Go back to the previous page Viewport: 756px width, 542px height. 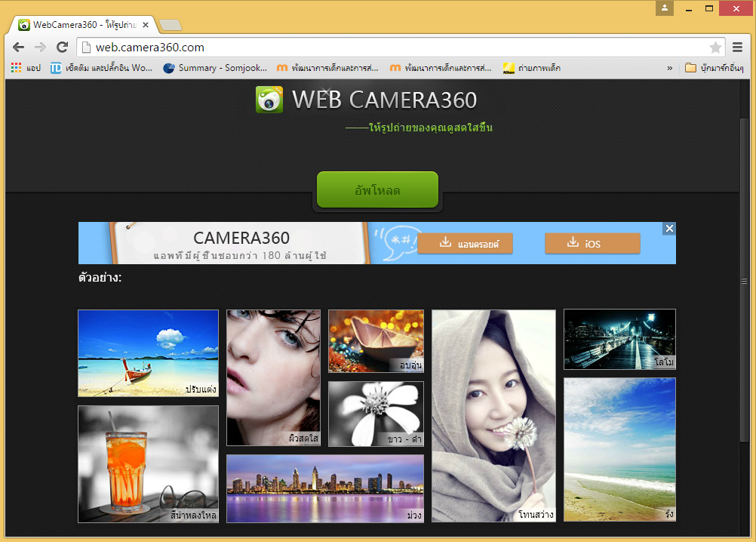click(x=18, y=48)
